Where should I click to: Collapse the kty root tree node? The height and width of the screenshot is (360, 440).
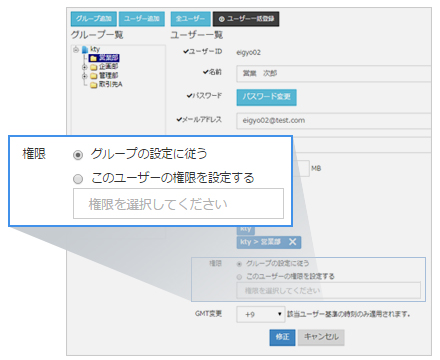pyautogui.click(x=76, y=50)
